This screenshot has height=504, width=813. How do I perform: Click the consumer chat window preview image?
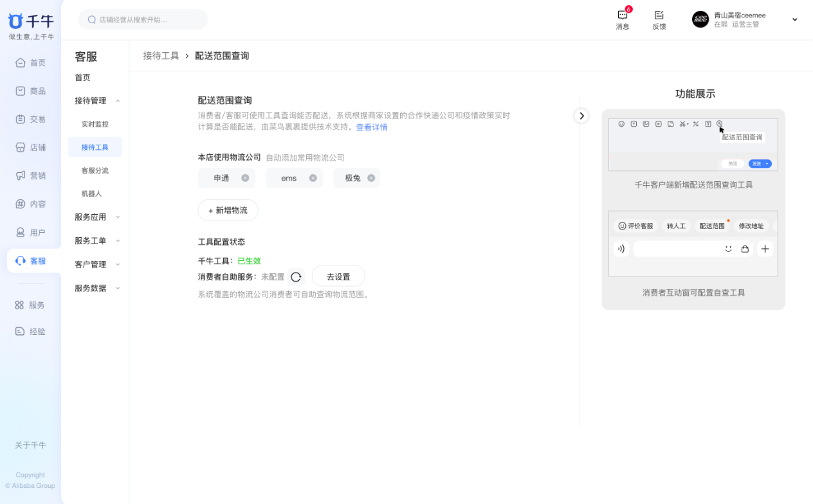tap(693, 244)
